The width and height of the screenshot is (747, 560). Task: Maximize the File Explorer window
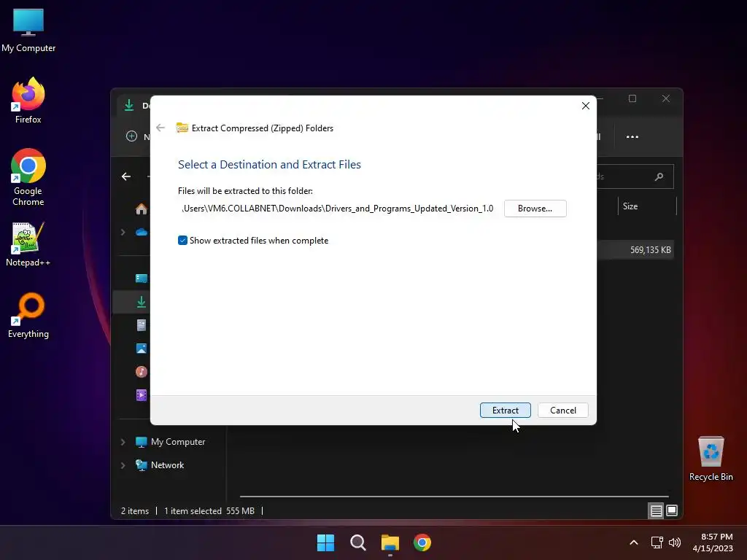(632, 98)
